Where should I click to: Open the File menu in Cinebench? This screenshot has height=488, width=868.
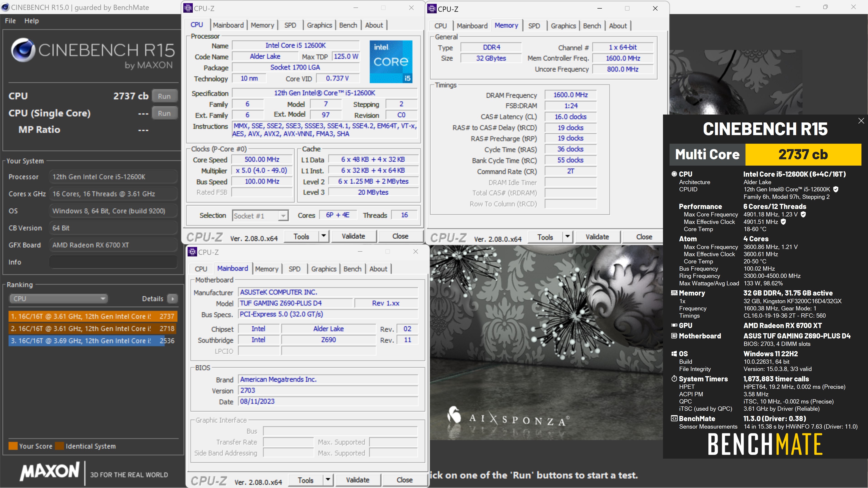click(10, 21)
